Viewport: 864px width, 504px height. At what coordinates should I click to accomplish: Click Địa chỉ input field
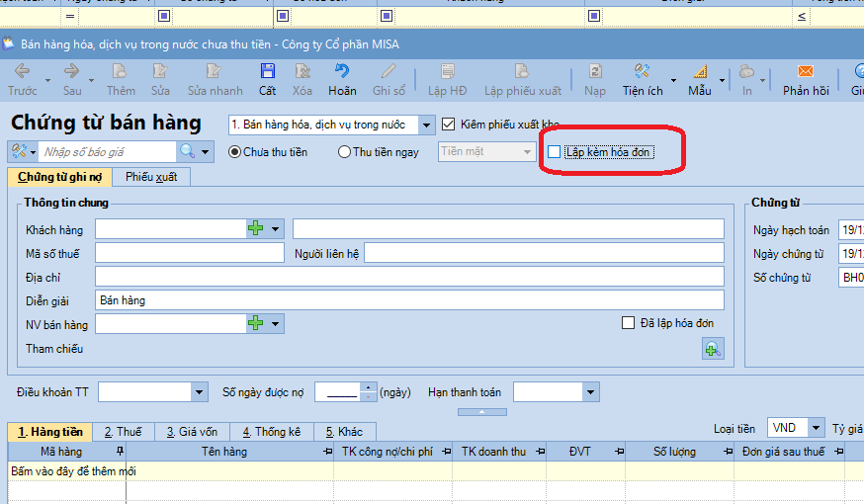[409, 277]
